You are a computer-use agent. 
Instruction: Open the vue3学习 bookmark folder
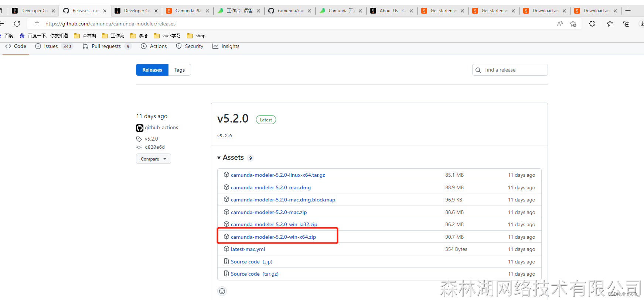[167, 36]
